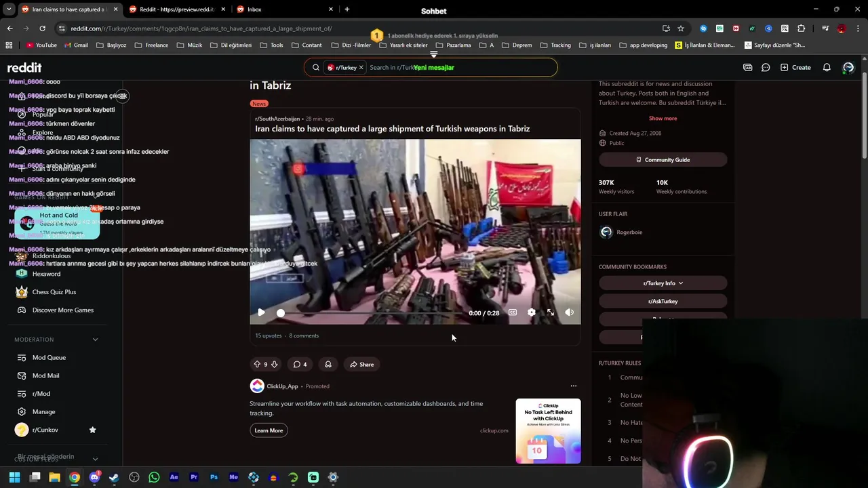This screenshot has height=488, width=868.
Task: Open Discord from the taskbar
Action: click(x=94, y=477)
